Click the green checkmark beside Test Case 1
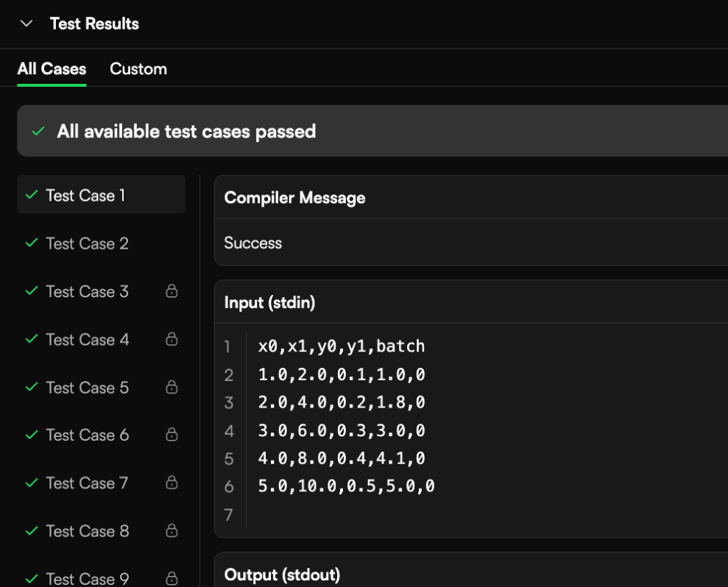 coord(32,196)
